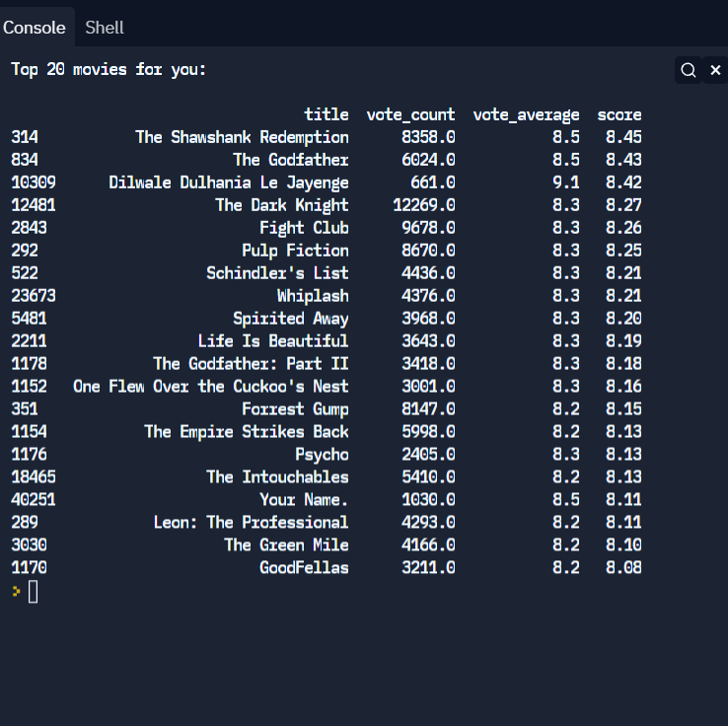Click vote count 9678.0

pyautogui.click(x=428, y=228)
